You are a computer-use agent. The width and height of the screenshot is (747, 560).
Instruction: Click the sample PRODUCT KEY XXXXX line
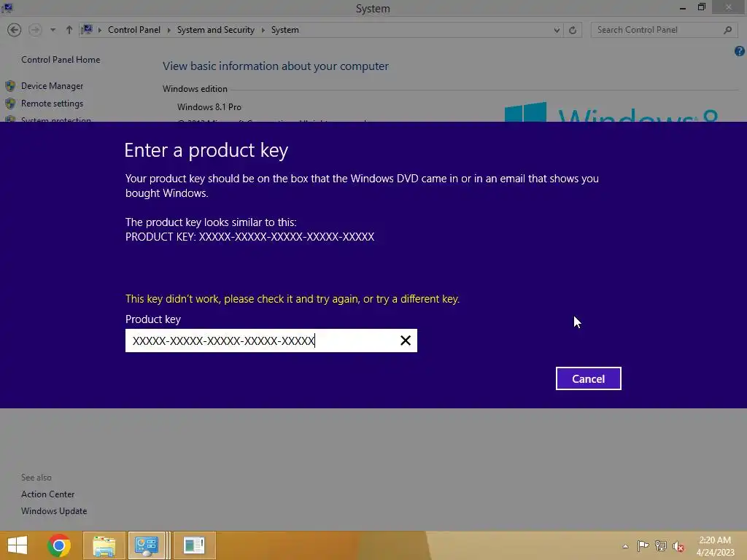point(249,237)
